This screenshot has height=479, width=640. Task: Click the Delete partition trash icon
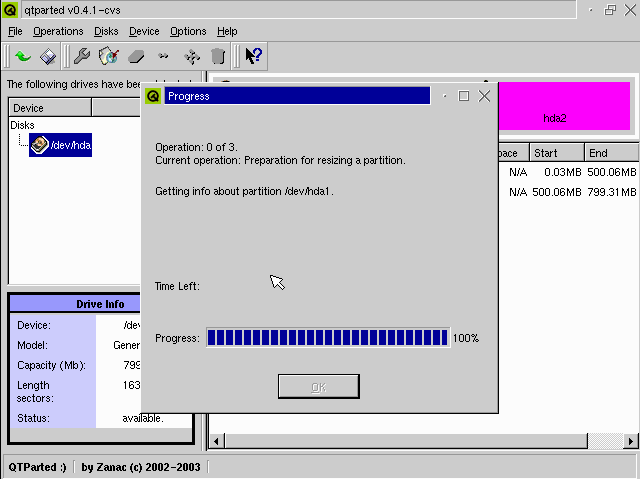tap(218, 56)
